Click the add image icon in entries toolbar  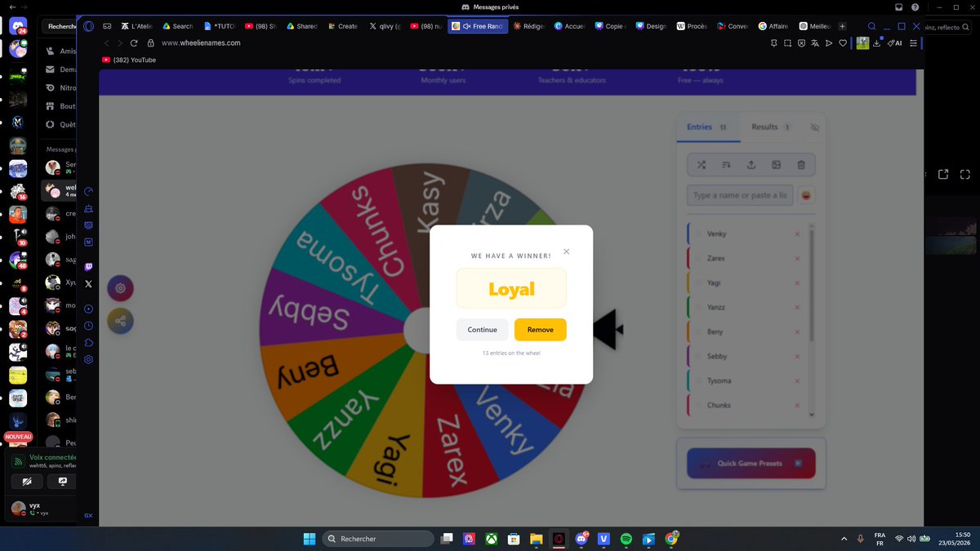point(777,165)
